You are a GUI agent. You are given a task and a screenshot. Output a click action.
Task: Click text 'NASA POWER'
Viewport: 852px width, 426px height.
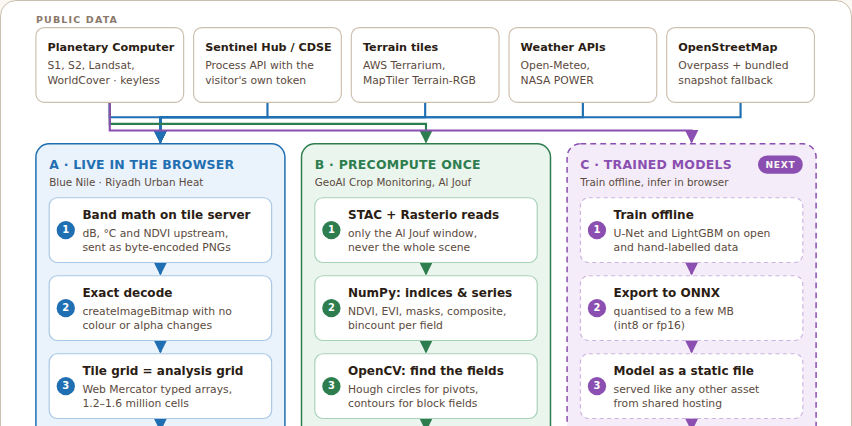[x=557, y=80]
